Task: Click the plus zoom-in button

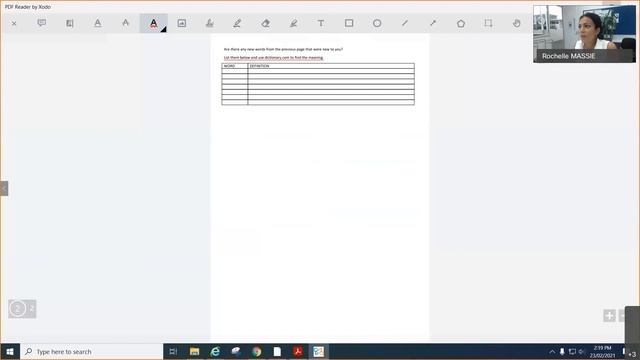Action: 609,316
